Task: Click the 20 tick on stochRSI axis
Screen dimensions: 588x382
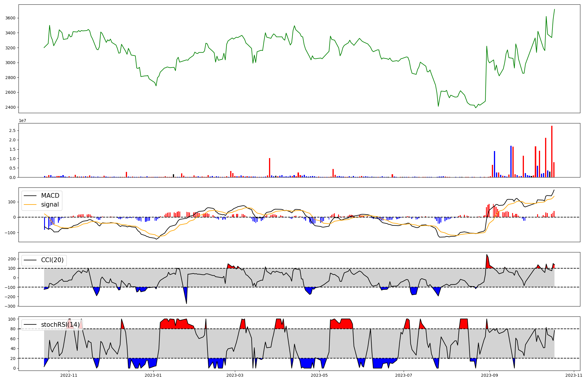Action: coord(13,358)
